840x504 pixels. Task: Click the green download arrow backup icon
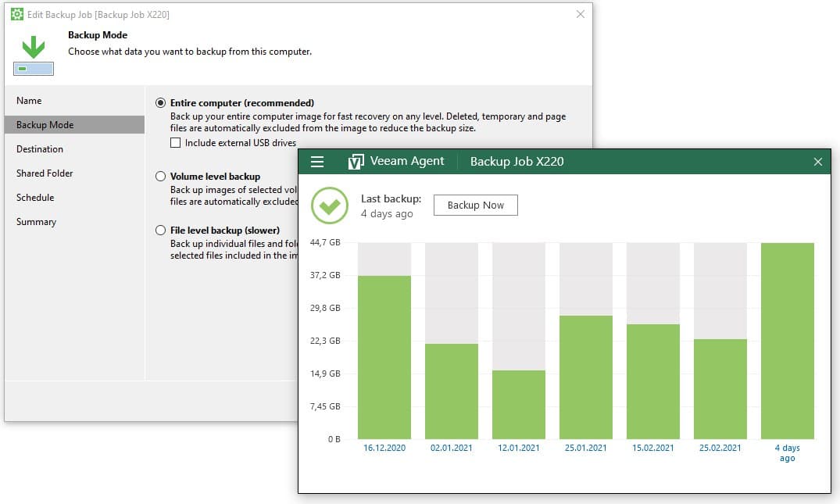tap(33, 48)
